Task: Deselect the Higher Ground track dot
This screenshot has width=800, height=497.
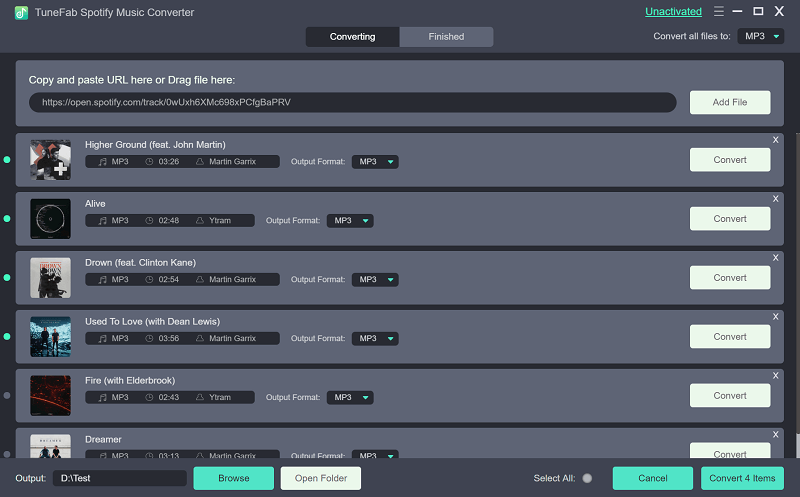Action: 8,160
